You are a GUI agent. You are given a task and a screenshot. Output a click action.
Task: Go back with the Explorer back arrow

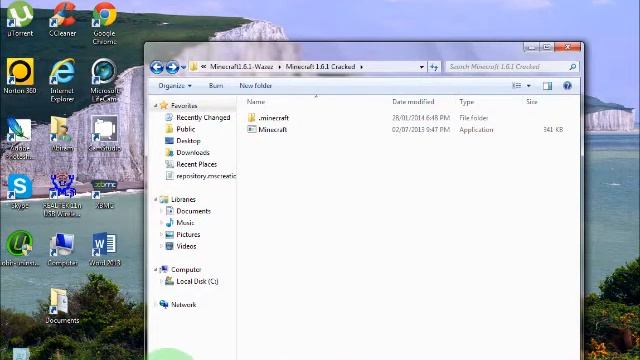click(x=157, y=67)
